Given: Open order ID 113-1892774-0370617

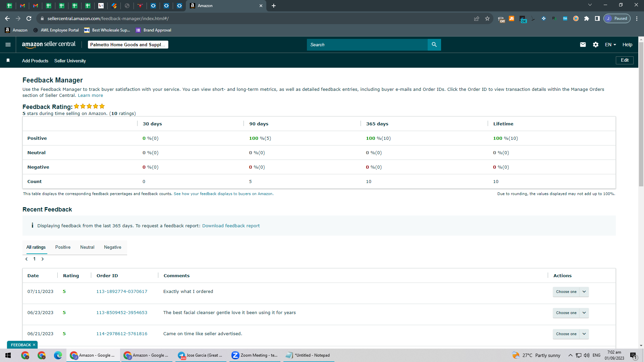Looking at the screenshot, I should click(122, 292).
